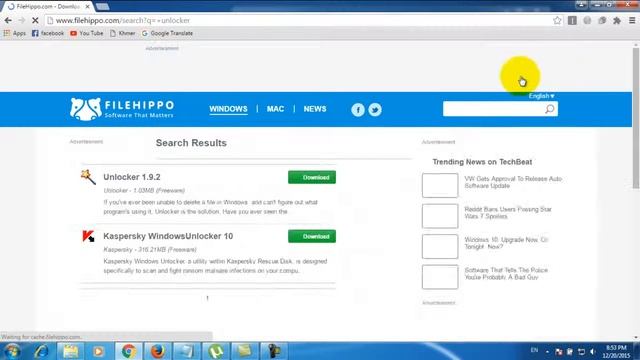The image size is (640, 360).
Task: Open the Unlocker 1.9.2 title link
Action: 132,177
